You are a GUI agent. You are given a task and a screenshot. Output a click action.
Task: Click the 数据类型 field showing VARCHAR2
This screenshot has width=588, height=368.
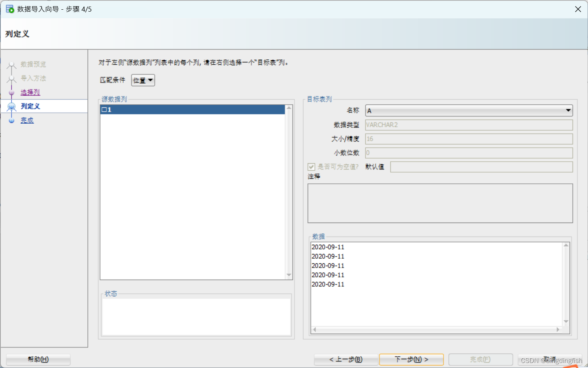469,125
